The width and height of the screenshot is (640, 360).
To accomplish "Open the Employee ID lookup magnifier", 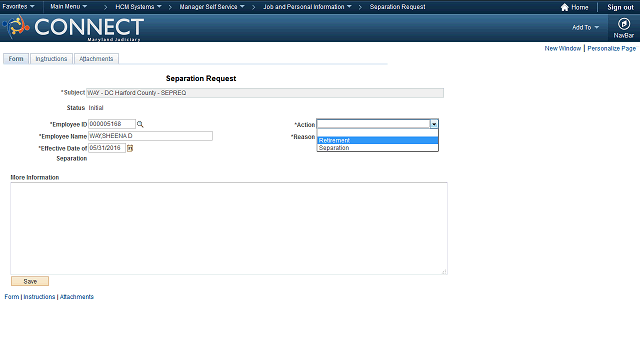I will [x=140, y=124].
